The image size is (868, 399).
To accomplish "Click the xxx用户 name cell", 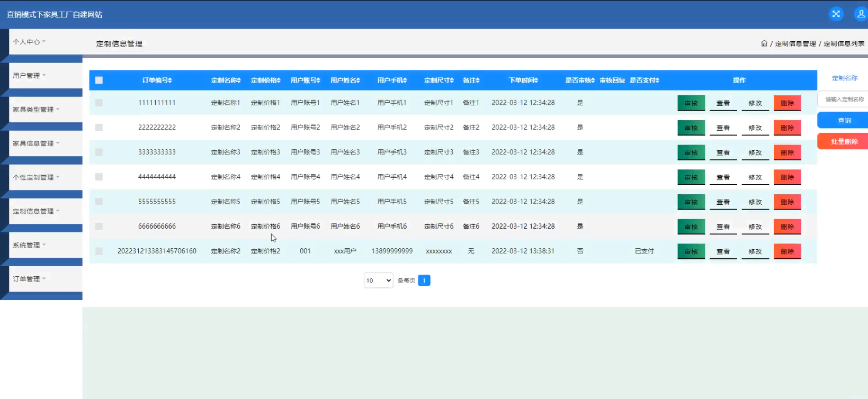I will (345, 251).
